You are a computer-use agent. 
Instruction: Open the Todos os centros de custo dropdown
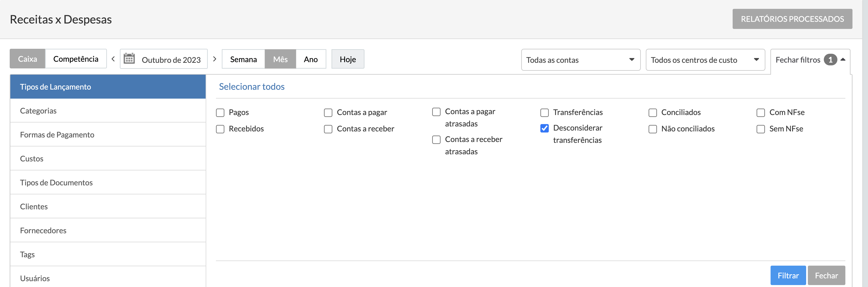(x=705, y=60)
